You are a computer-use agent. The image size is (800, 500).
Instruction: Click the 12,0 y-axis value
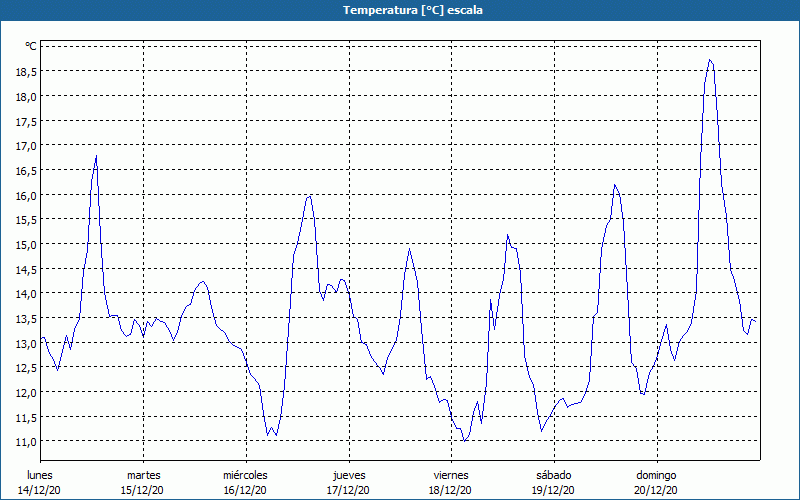27,393
